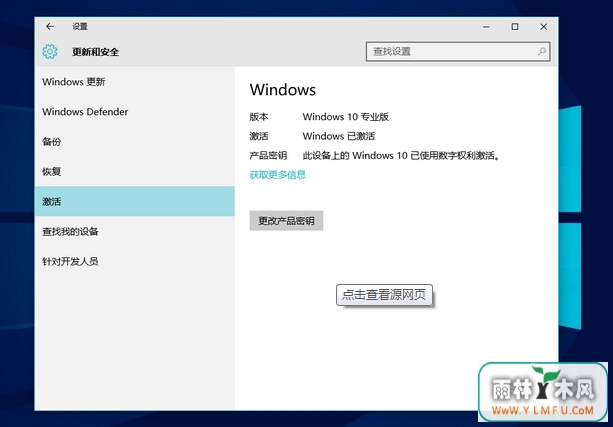Click the Windows 10 专业版 edition text
This screenshot has height=427, width=613.
346,117
